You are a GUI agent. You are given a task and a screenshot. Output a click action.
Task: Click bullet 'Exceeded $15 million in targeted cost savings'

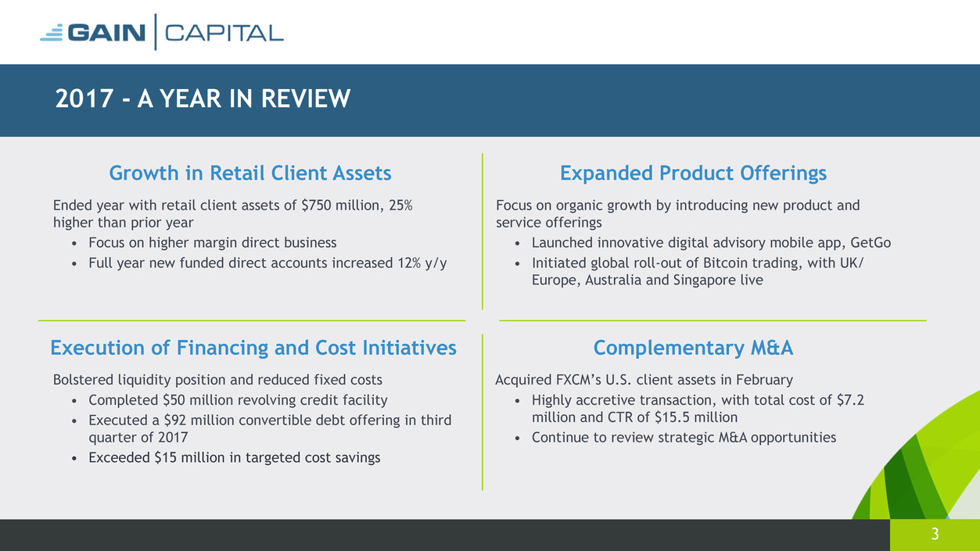point(235,457)
